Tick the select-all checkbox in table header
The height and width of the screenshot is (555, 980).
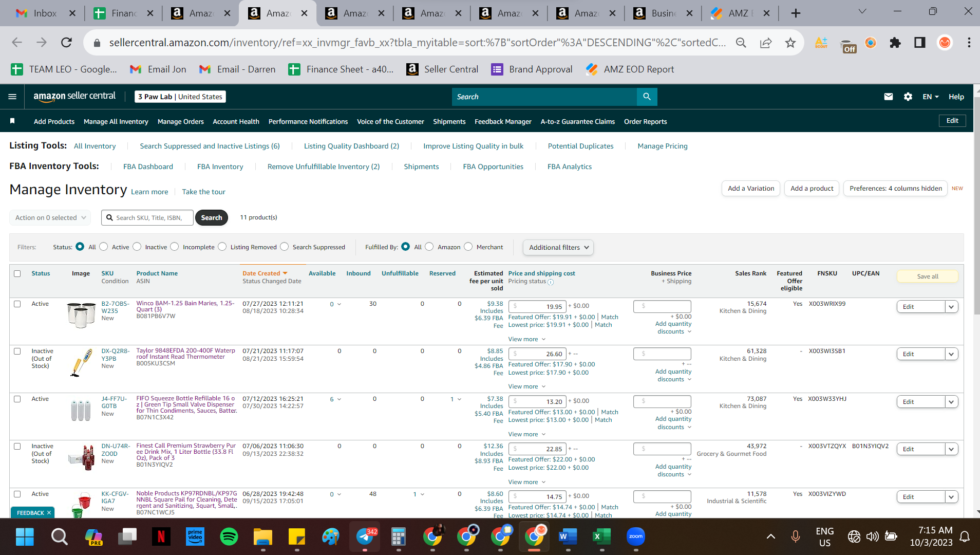click(17, 273)
